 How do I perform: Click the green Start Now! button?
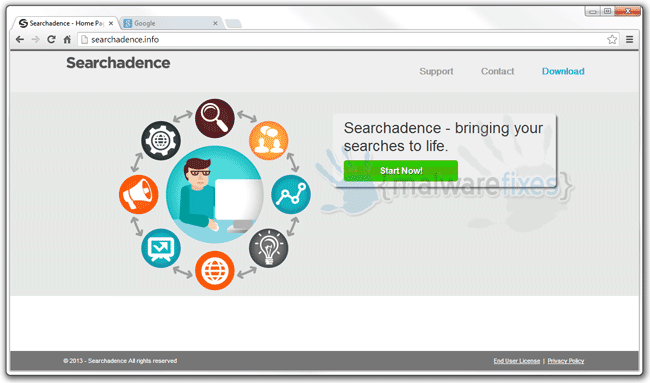point(401,170)
